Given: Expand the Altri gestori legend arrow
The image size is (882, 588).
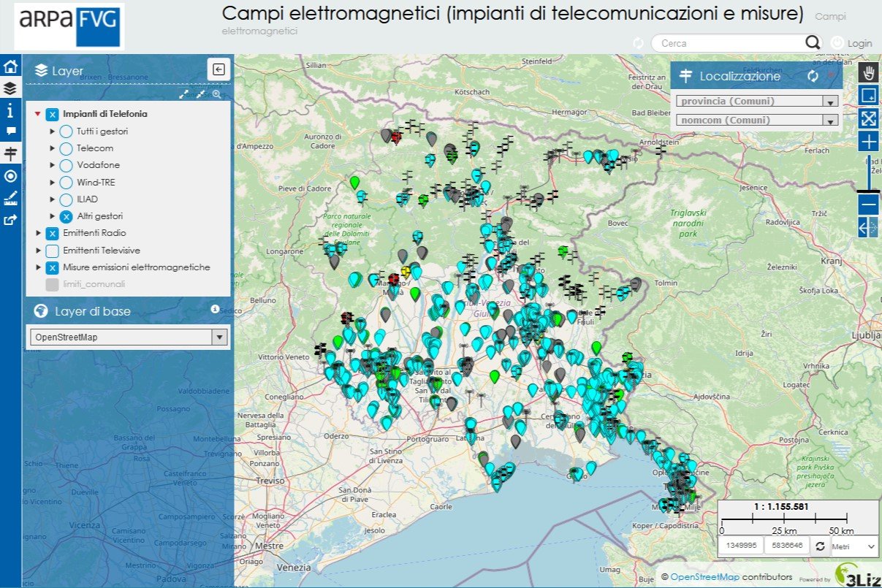Looking at the screenshot, I should coord(53,216).
